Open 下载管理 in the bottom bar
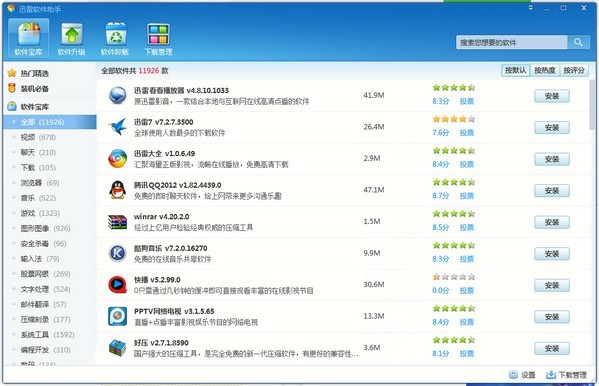The height and width of the screenshot is (386, 599). [x=566, y=375]
